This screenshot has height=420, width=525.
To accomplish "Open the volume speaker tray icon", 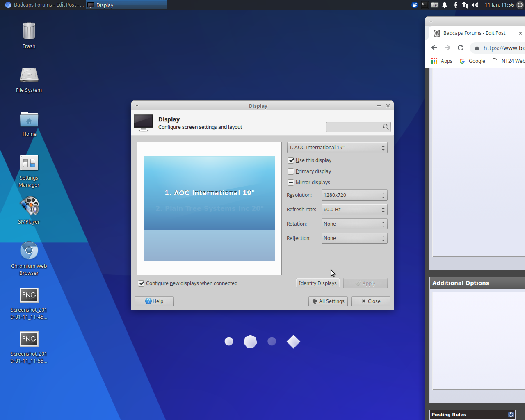I will pos(475,5).
